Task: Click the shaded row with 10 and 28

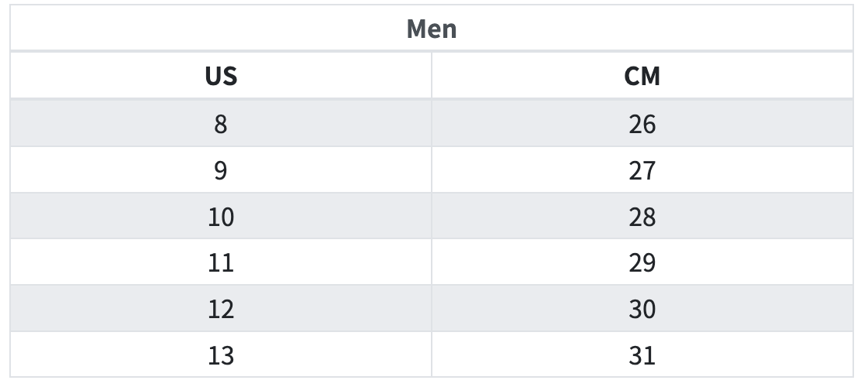Action: [x=431, y=217]
